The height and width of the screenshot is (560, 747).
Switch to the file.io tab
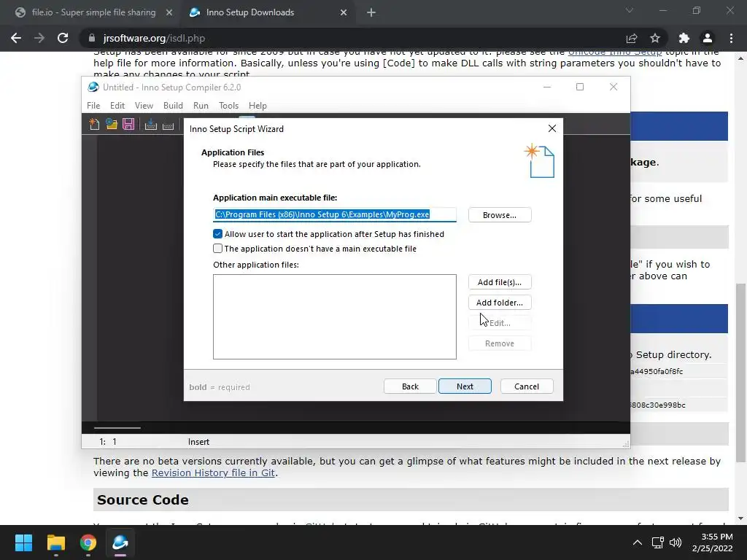coord(93,12)
